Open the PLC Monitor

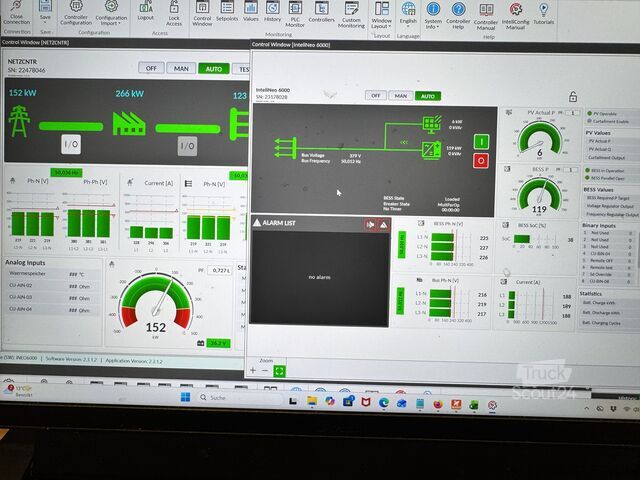[x=295, y=14]
